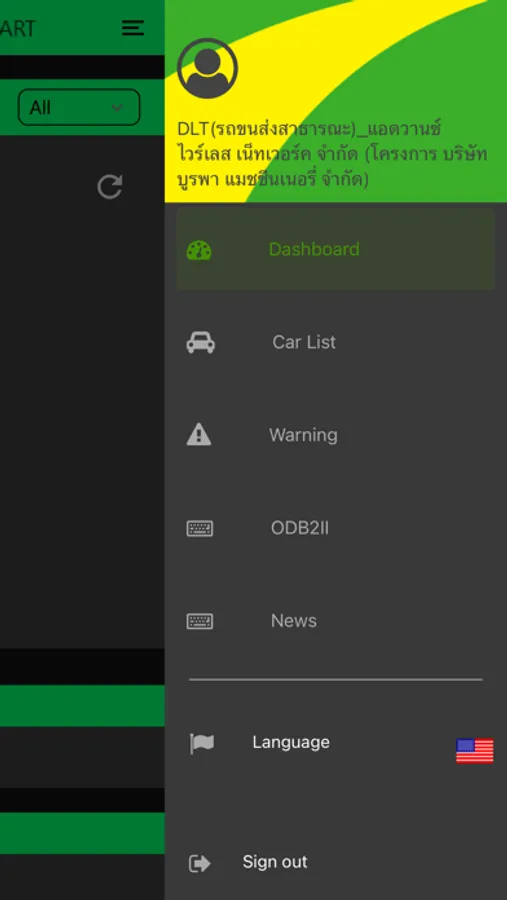Image resolution: width=507 pixels, height=900 pixels.
Task: Click the sign out arrow icon
Action: pos(200,863)
